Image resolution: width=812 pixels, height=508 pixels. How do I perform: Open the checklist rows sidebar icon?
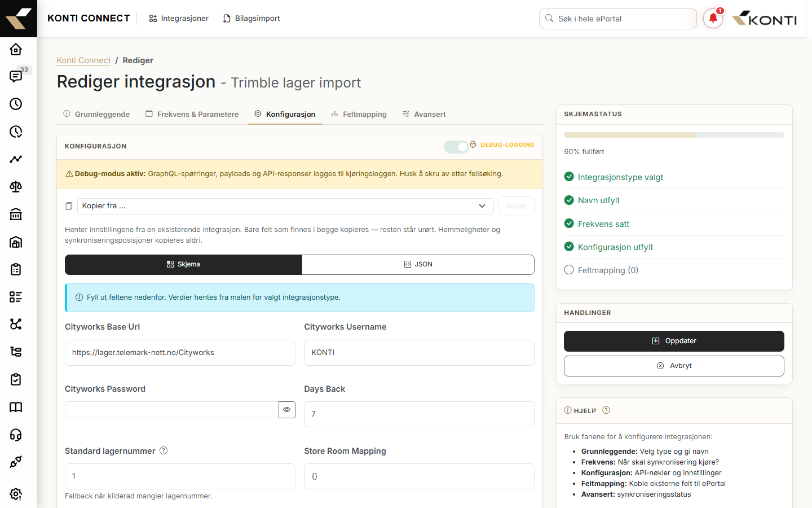(16, 297)
